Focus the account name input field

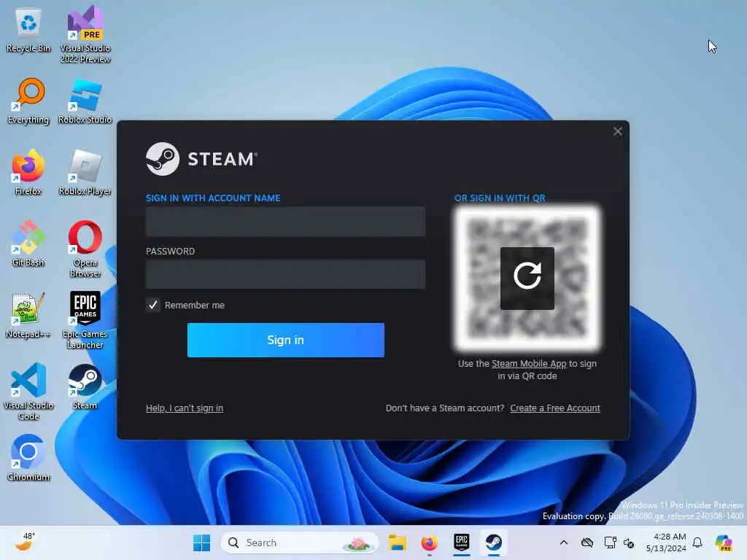pyautogui.click(x=285, y=222)
